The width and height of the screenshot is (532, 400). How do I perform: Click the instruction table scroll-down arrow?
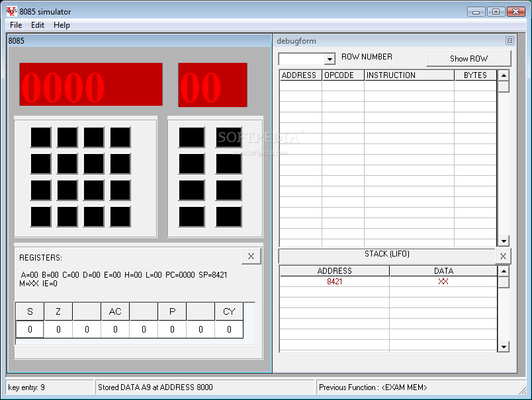tap(504, 241)
